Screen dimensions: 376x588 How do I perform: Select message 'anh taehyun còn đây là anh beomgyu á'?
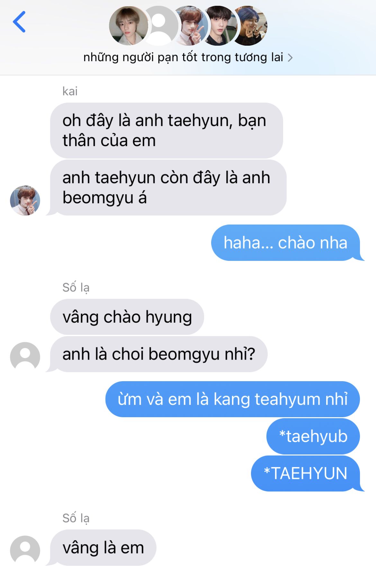168,188
